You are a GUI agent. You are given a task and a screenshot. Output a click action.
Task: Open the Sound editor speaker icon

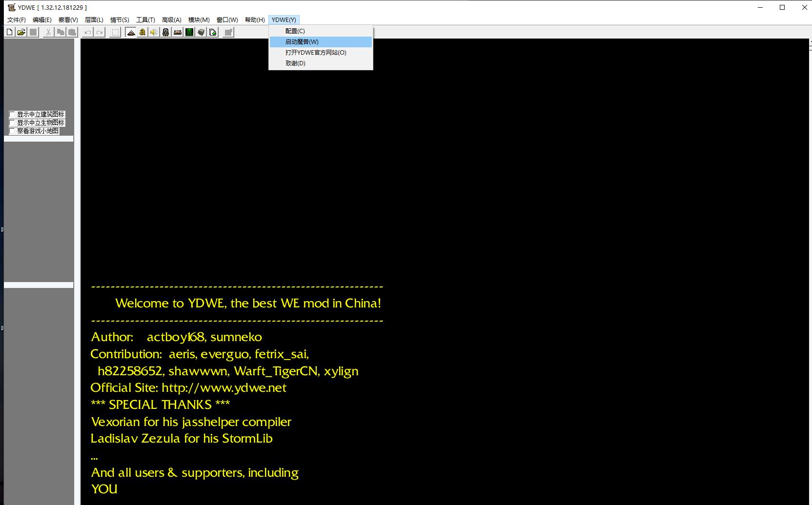154,32
